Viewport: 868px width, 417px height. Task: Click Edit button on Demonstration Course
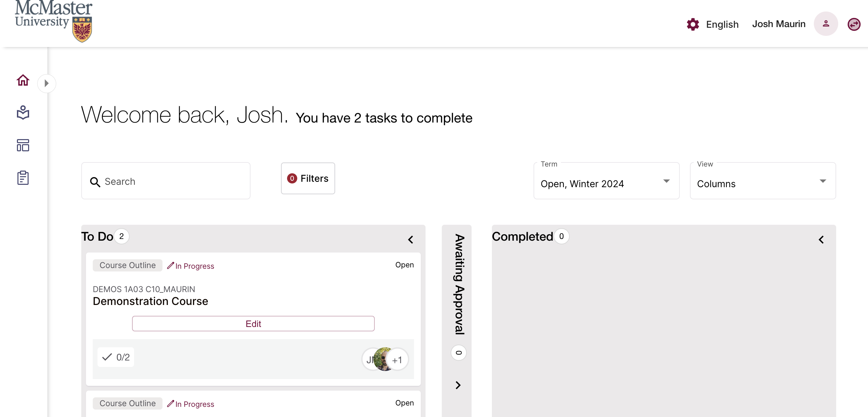pos(254,323)
